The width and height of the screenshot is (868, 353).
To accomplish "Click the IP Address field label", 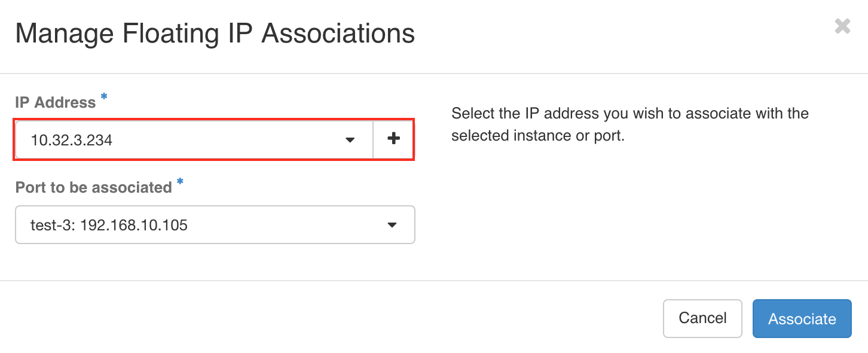I will click(56, 102).
